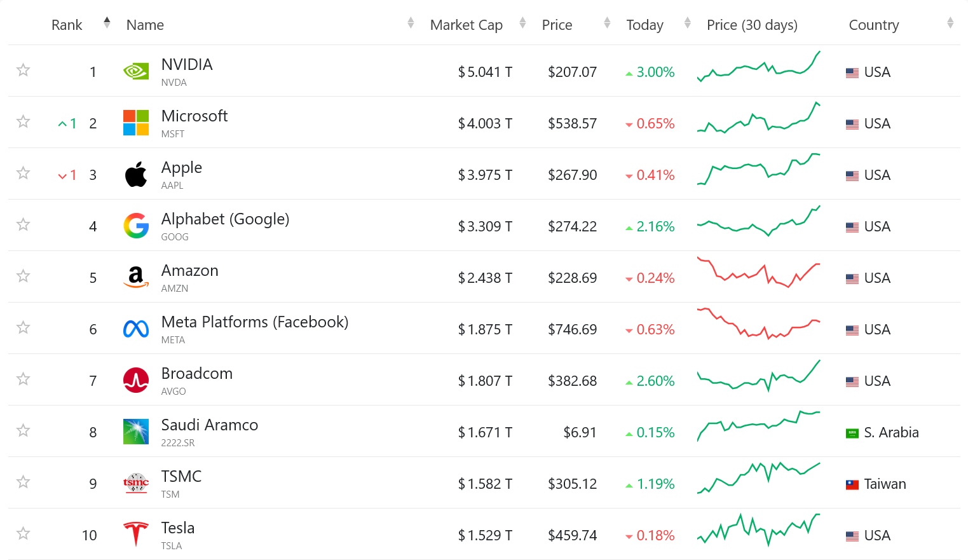968x560 pixels.
Task: Click the Apple logo icon
Action: 136,174
